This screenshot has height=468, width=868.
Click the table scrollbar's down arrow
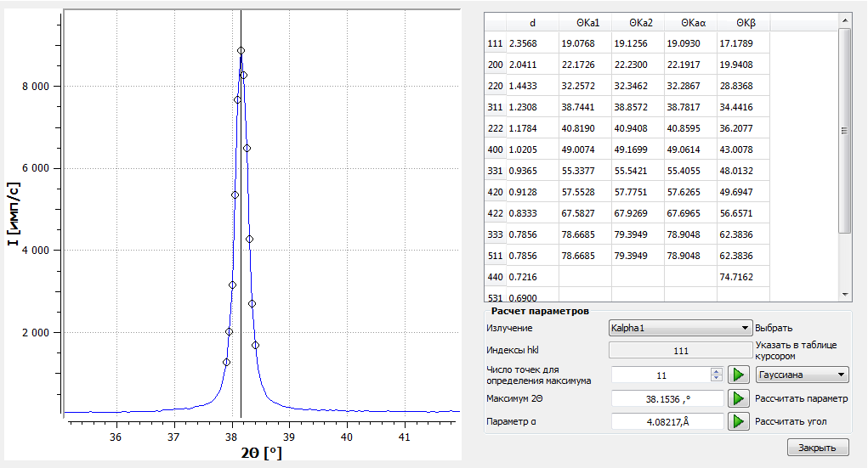[x=844, y=294]
